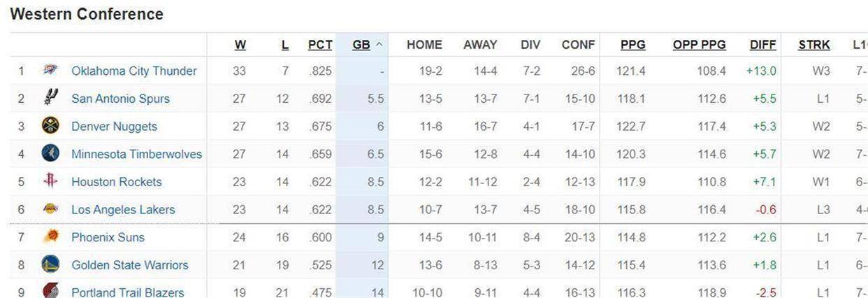Click the Golden State Warriors logo icon

point(50,265)
